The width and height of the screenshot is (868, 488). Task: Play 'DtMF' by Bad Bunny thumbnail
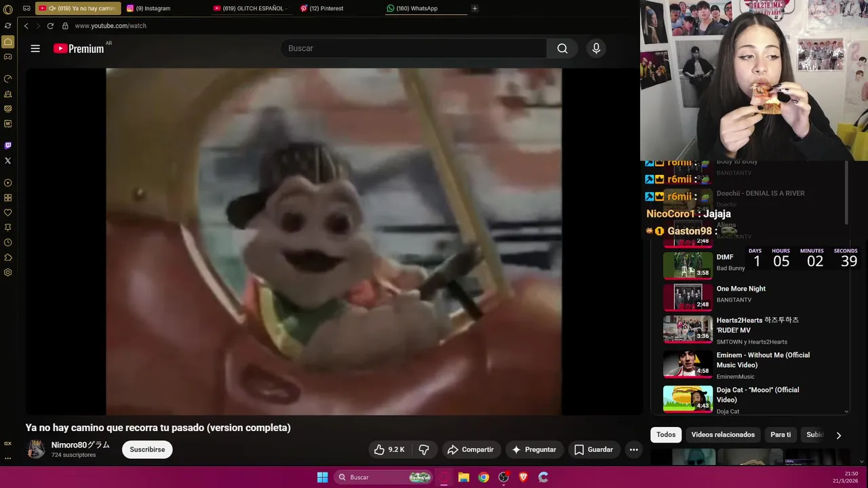click(688, 265)
